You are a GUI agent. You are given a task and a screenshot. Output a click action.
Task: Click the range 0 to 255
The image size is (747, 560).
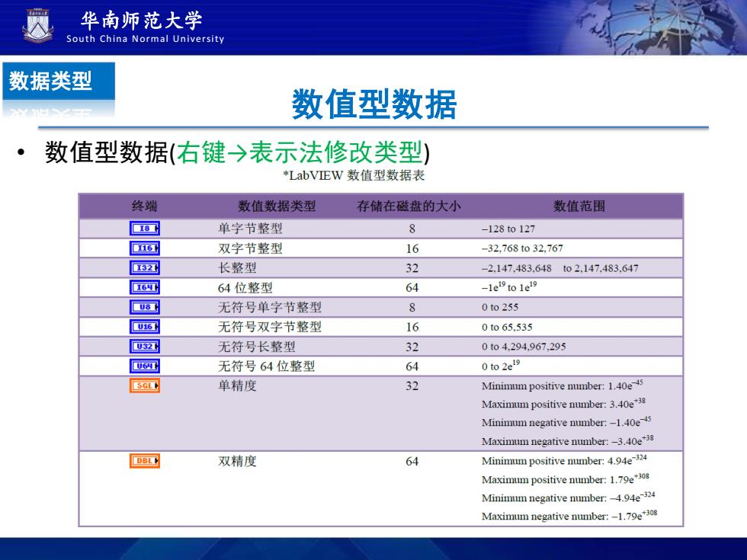pos(500,308)
